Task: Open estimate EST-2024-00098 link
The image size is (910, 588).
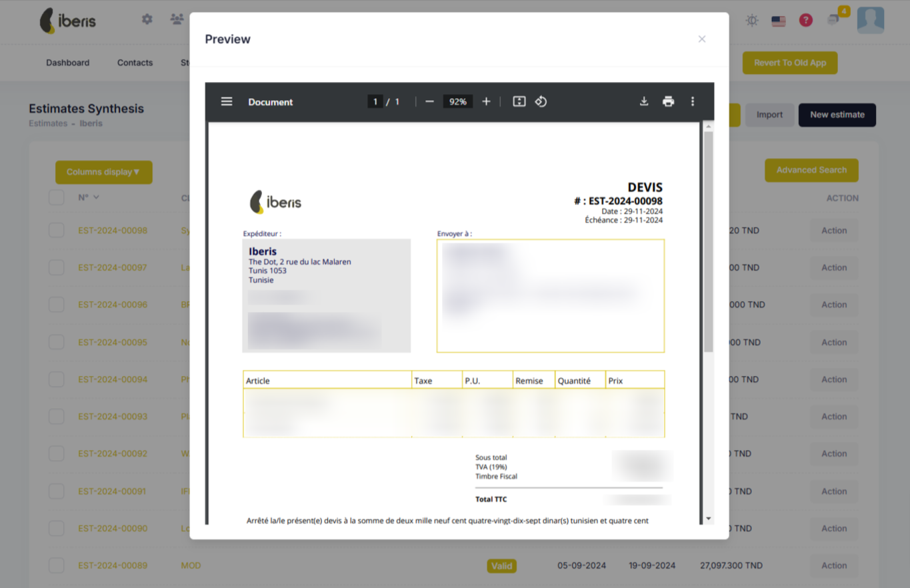Action: click(113, 231)
